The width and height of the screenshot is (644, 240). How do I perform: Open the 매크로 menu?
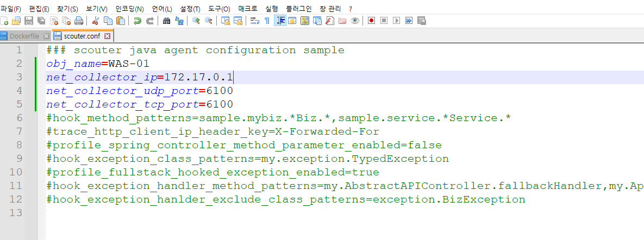[x=248, y=9]
